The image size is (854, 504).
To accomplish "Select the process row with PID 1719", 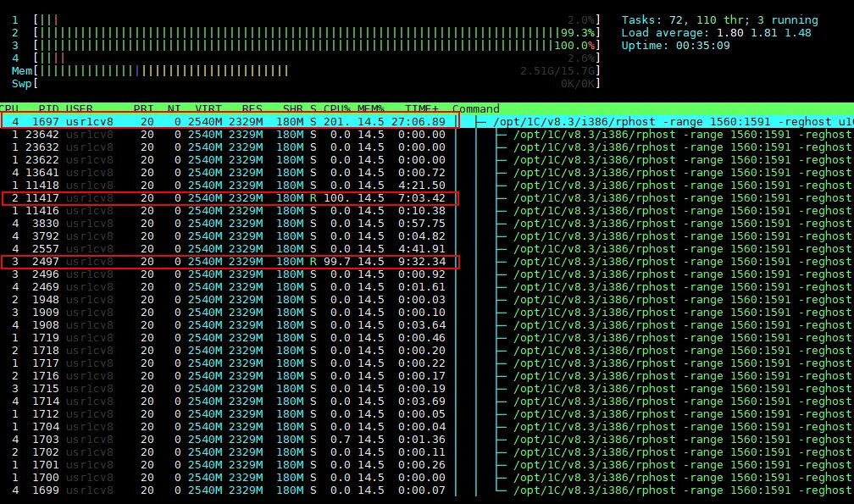I will click(x=427, y=337).
